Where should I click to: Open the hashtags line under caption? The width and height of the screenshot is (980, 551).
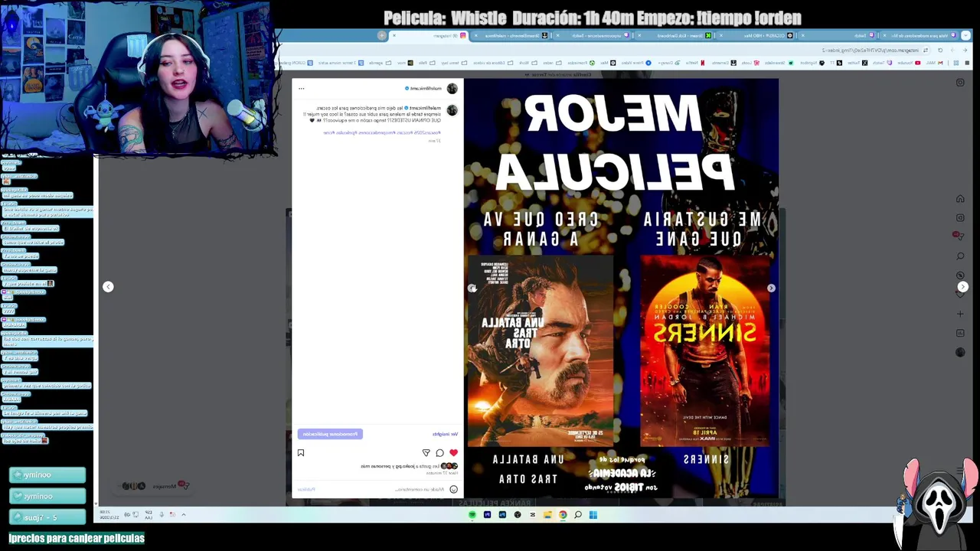[x=382, y=132]
